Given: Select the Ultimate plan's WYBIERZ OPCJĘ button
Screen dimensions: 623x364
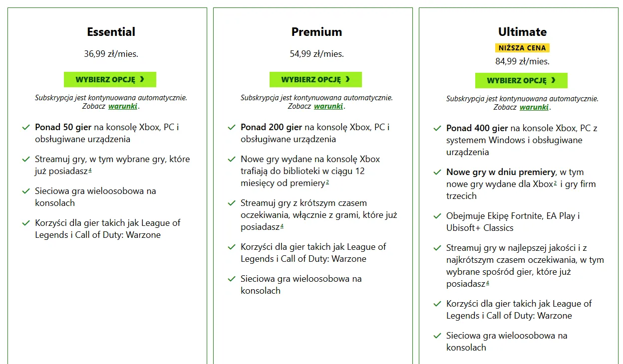Looking at the screenshot, I should point(521,80).
